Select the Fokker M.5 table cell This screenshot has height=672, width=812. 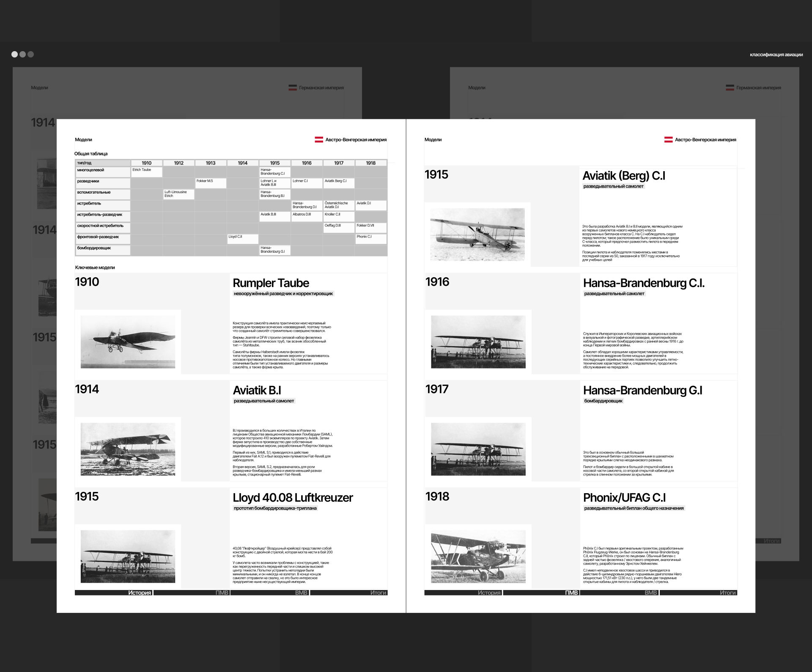pyautogui.click(x=210, y=183)
